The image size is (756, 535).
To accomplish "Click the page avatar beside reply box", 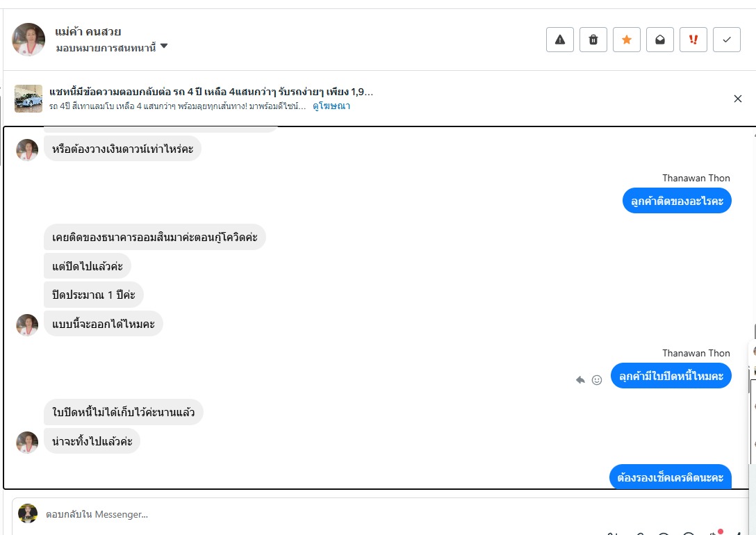I will point(28,513).
